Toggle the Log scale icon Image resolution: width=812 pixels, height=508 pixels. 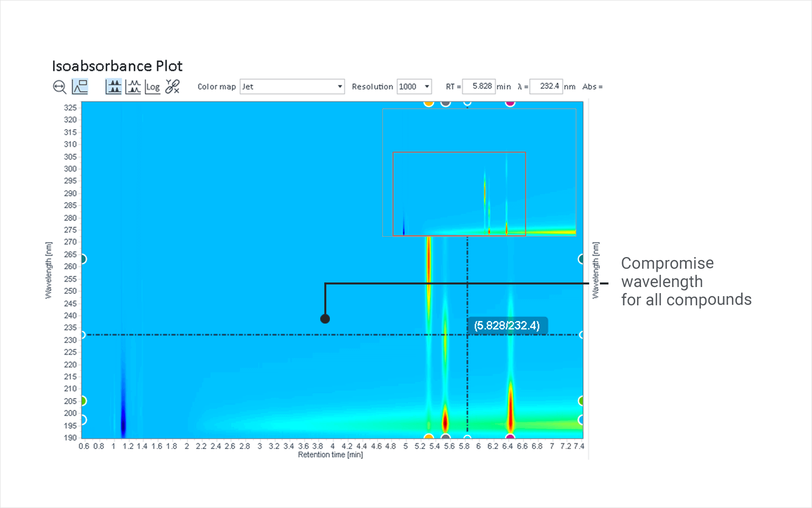click(x=153, y=87)
